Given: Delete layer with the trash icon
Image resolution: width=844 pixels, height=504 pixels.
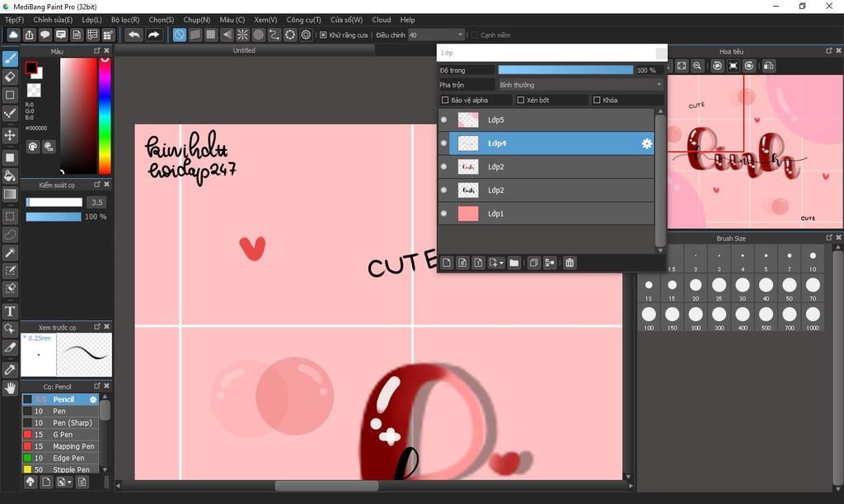Looking at the screenshot, I should 570,263.
